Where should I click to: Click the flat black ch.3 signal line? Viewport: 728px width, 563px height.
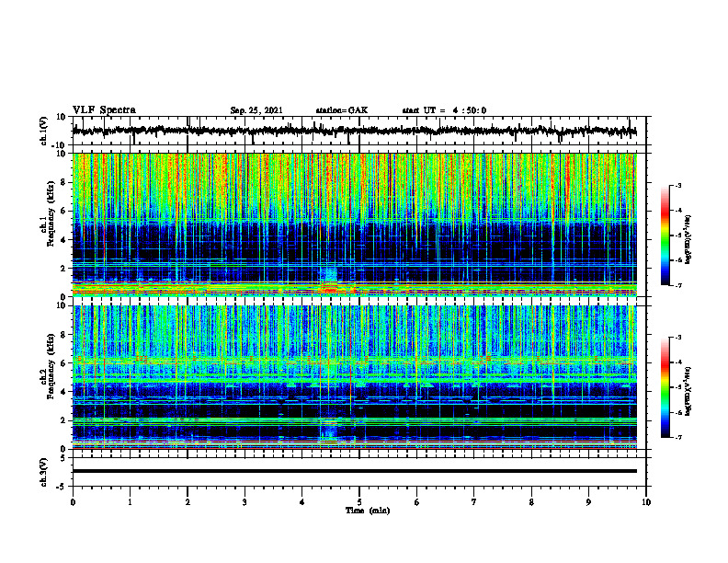click(355, 471)
